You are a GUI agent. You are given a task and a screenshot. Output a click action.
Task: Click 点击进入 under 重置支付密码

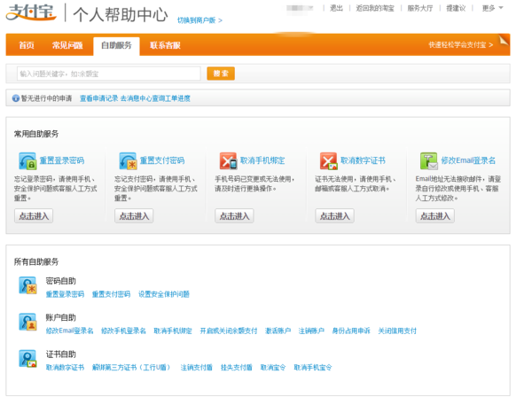134,216
